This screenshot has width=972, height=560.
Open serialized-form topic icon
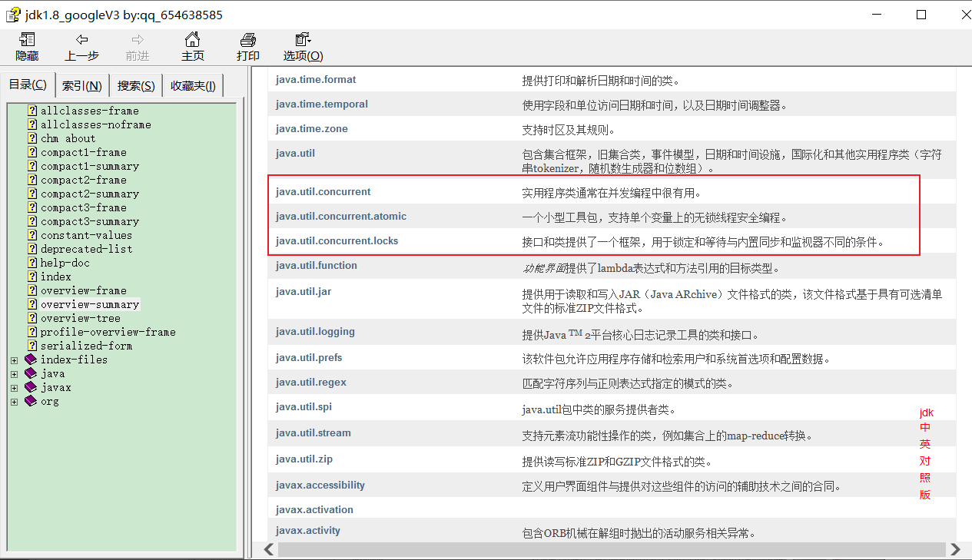[x=32, y=346]
